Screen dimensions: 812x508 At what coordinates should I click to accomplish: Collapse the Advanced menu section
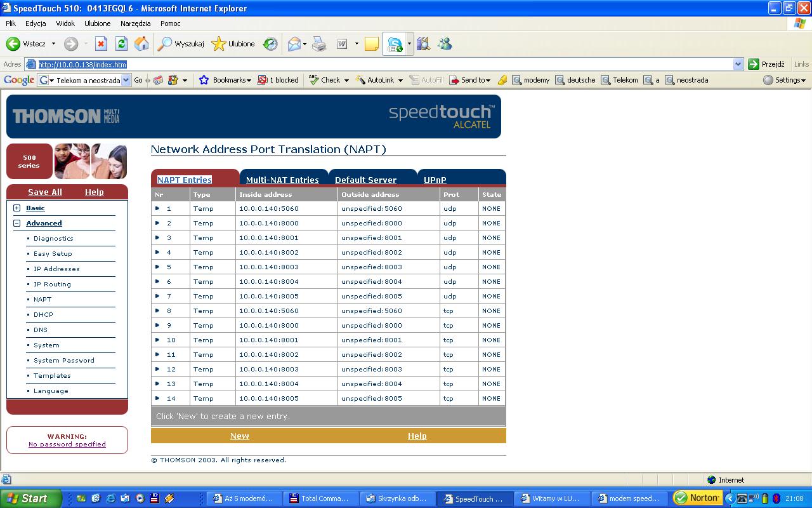[x=17, y=223]
